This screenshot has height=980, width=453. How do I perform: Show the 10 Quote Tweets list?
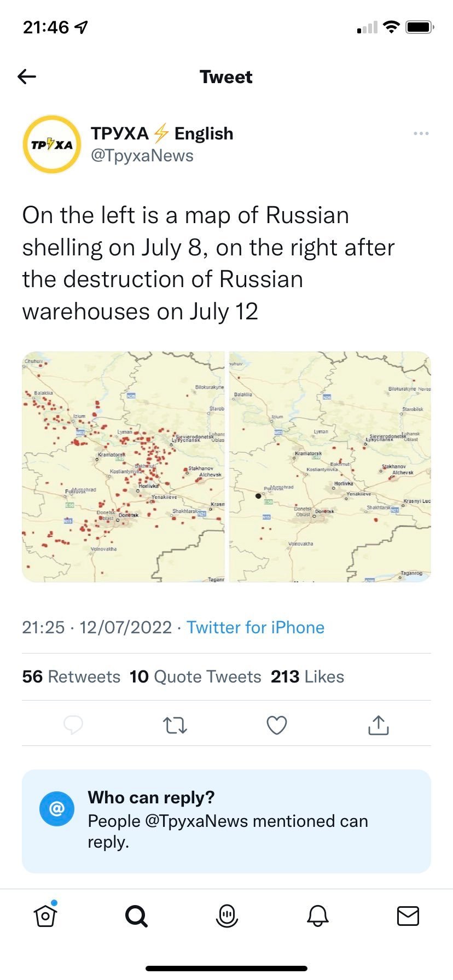coord(195,676)
